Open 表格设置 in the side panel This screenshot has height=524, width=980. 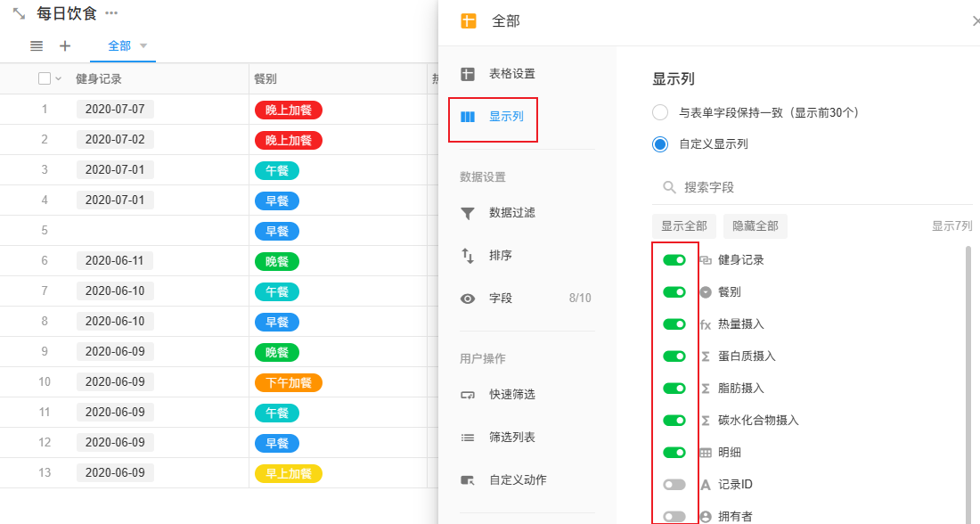click(x=511, y=74)
